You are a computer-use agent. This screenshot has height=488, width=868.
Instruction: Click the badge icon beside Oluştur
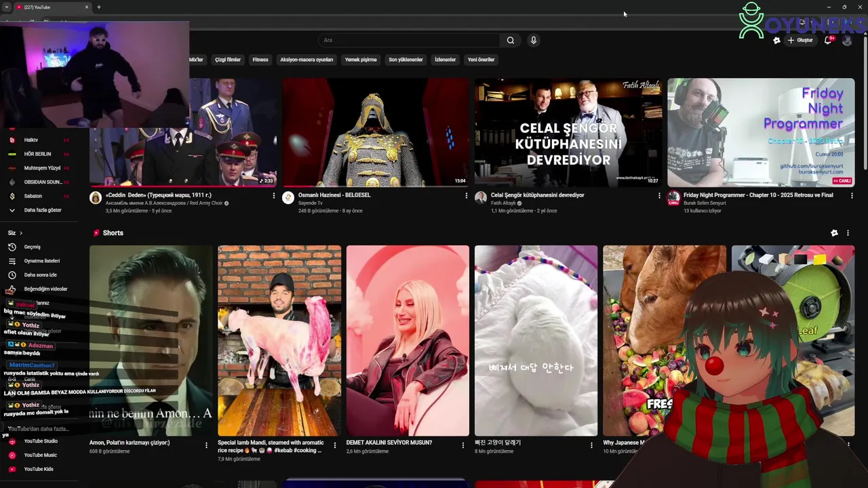coord(776,41)
